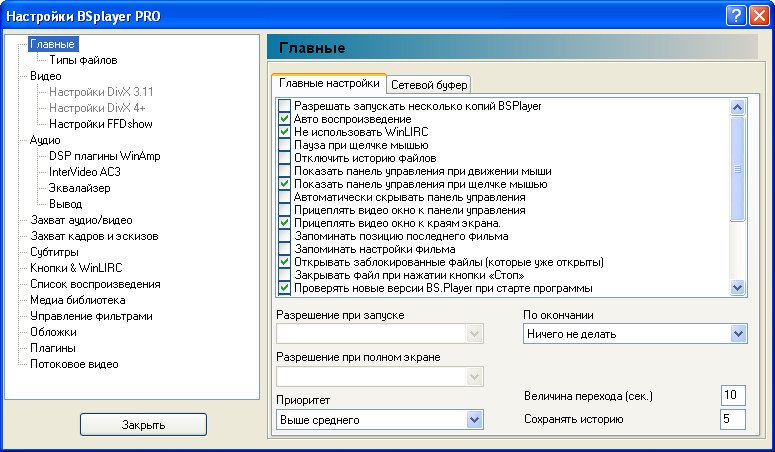Open 'DSP плагины WinAmp' settings page

click(104, 156)
